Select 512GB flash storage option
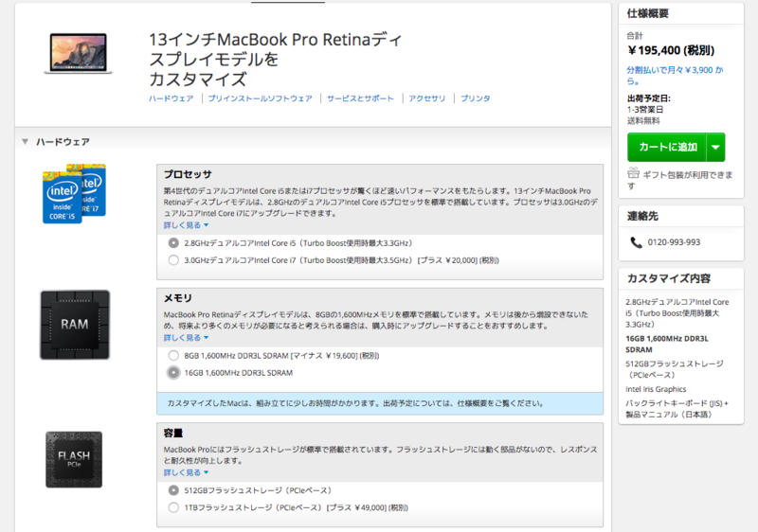This screenshot has height=532, width=758. (173, 490)
